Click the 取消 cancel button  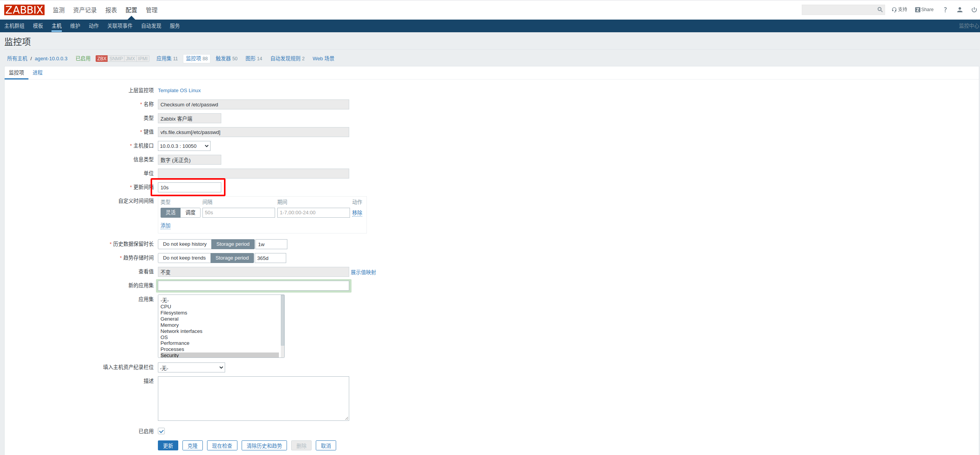[326, 445]
